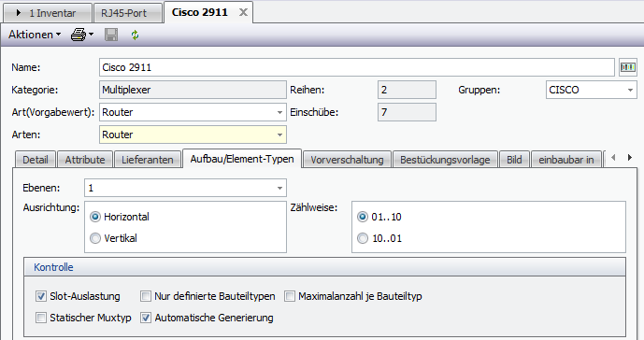Select Horizontal orientation radio button

pos(95,217)
